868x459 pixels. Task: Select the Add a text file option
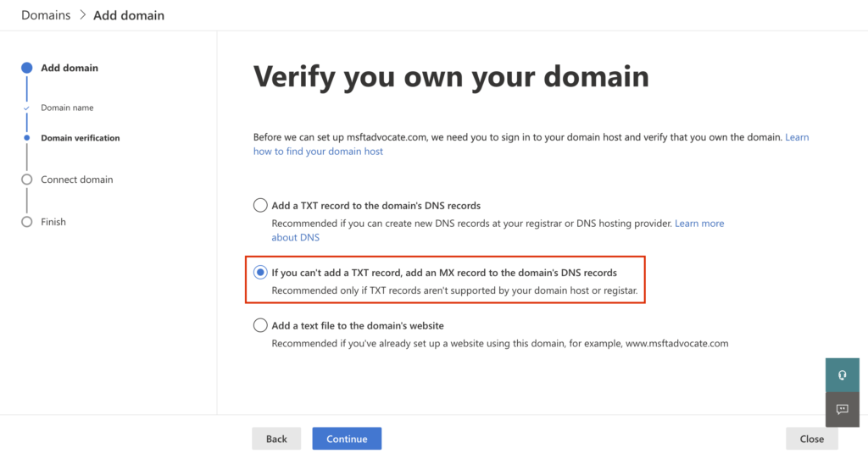pos(260,325)
